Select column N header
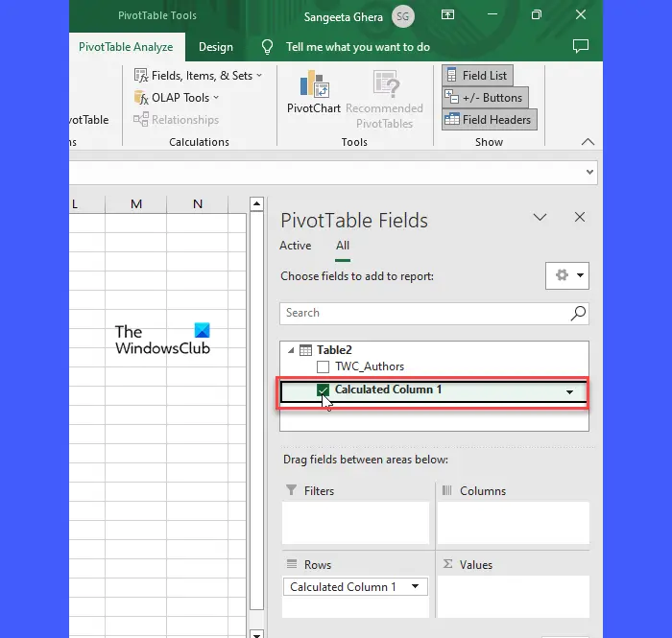 [197, 204]
